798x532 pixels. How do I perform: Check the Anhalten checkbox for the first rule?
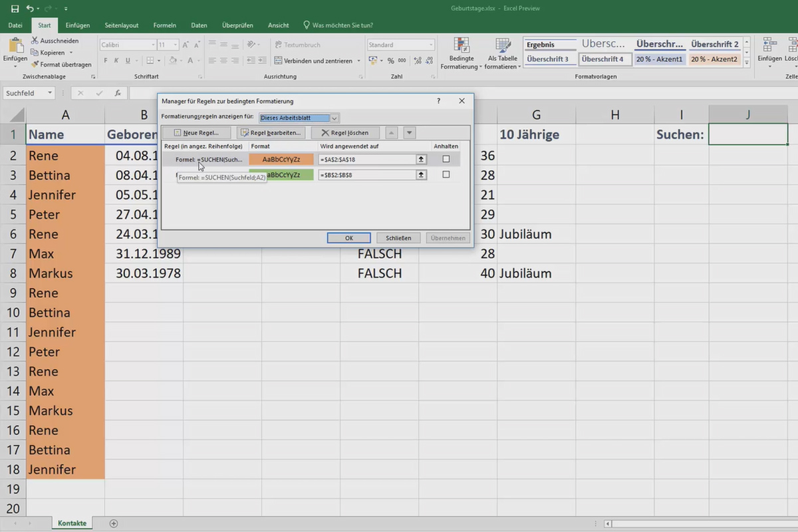[x=446, y=159]
